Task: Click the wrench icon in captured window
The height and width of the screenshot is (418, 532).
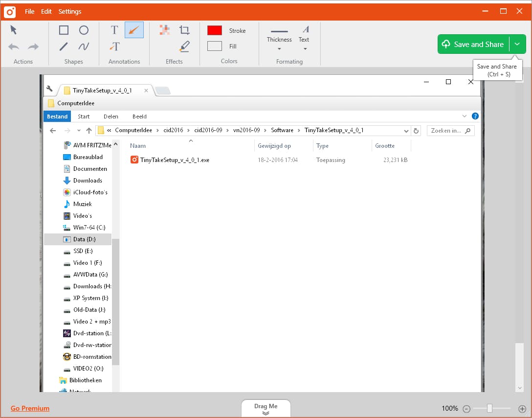Action: pos(49,89)
